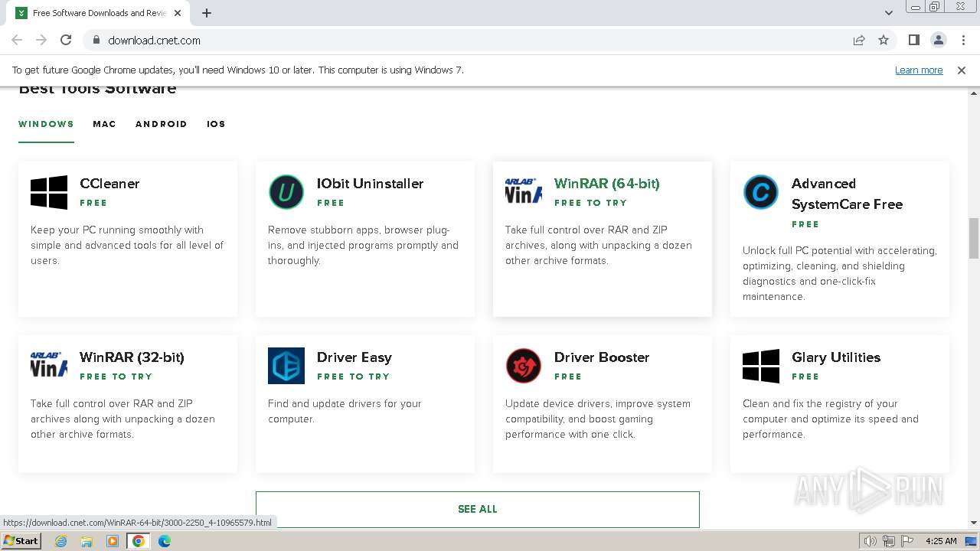The image size is (980, 551).
Task: Switch to the Mac platform tab
Action: click(104, 124)
